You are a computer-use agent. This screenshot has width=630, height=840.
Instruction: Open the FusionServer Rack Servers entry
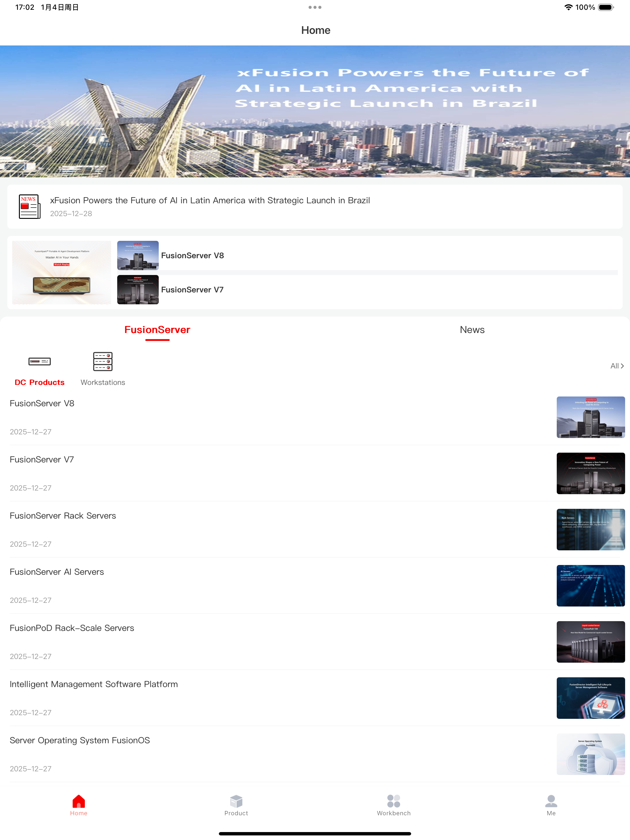315,529
